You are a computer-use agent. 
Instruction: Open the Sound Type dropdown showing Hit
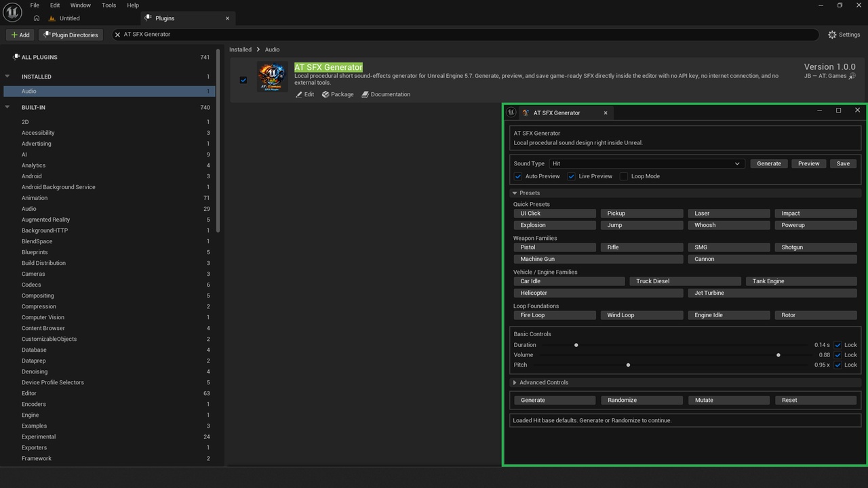click(646, 163)
